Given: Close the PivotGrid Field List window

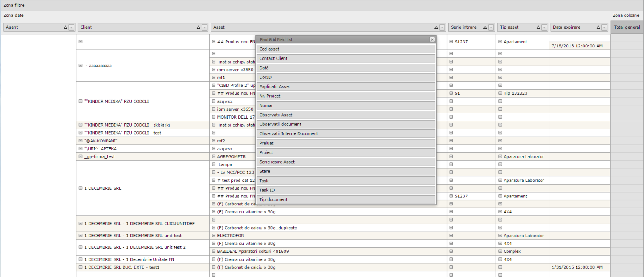Looking at the screenshot, I should [x=432, y=39].
